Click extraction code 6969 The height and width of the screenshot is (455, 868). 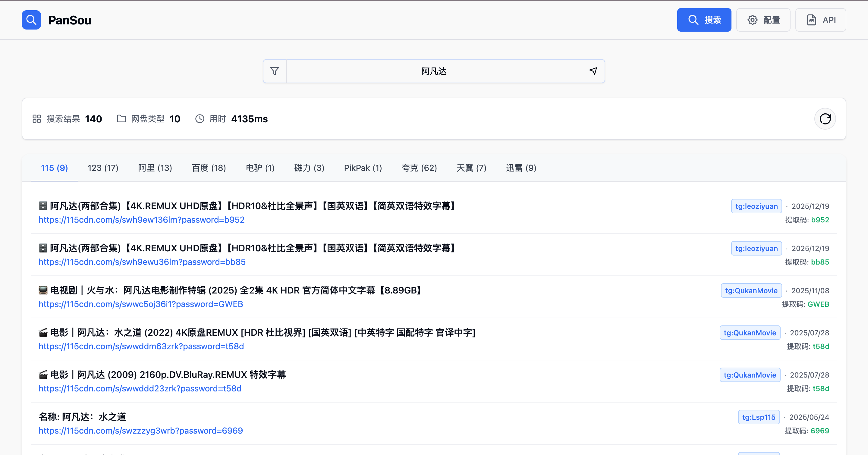point(819,431)
